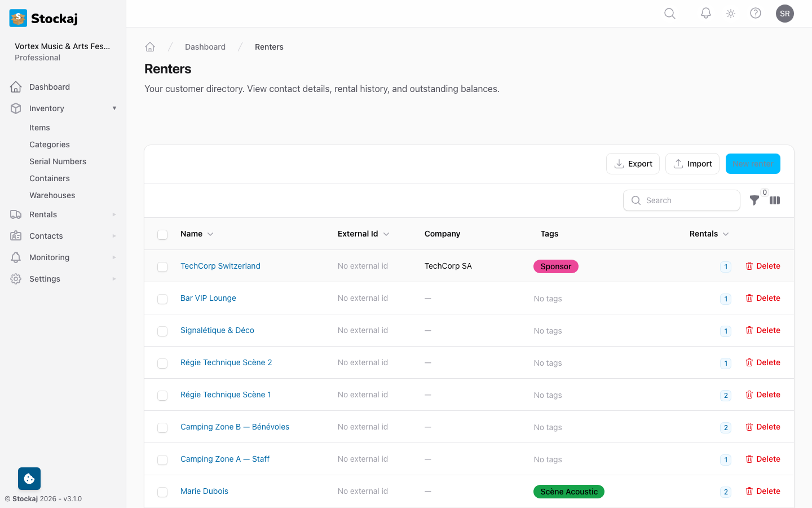This screenshot has width=812, height=508.
Task: Select the Rentals icon in the sidebar
Action: coord(15,214)
